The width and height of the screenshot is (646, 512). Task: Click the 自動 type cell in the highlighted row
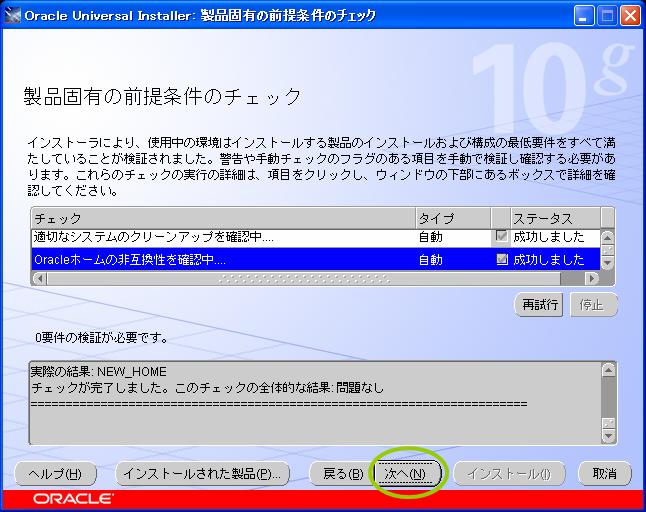[431, 260]
